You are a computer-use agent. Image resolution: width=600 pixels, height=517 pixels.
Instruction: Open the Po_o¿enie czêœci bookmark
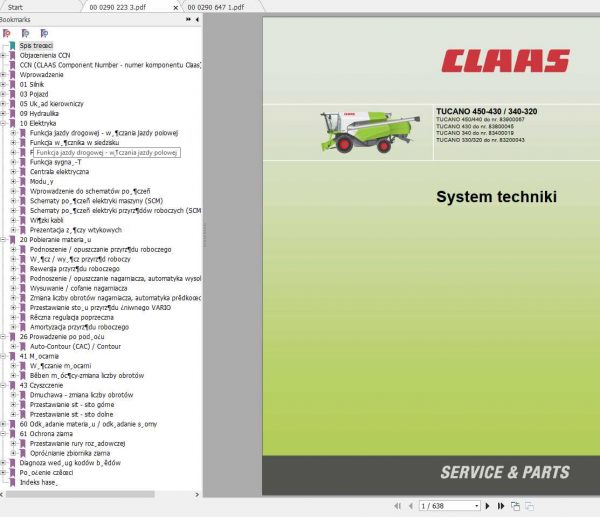click(x=46, y=473)
